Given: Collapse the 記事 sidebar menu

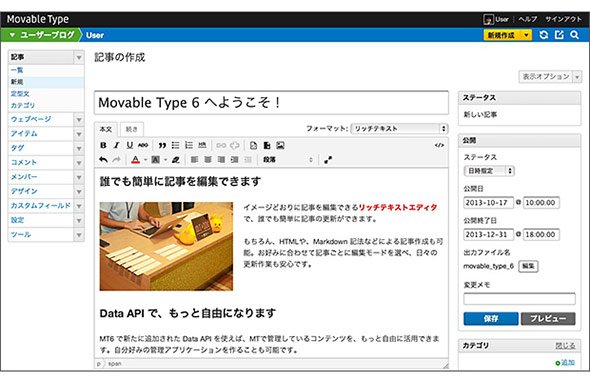Looking at the screenshot, I should pyautogui.click(x=79, y=58).
